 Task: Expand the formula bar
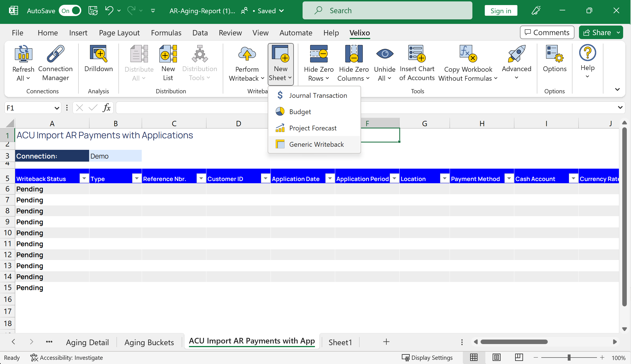point(620,108)
